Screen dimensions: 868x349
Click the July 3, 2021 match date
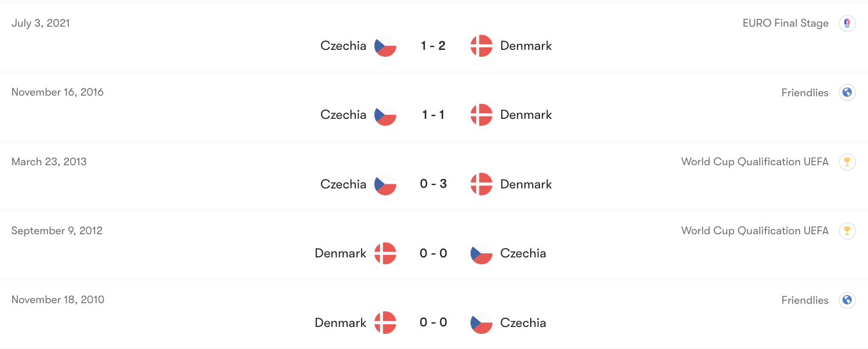pyautogui.click(x=41, y=24)
